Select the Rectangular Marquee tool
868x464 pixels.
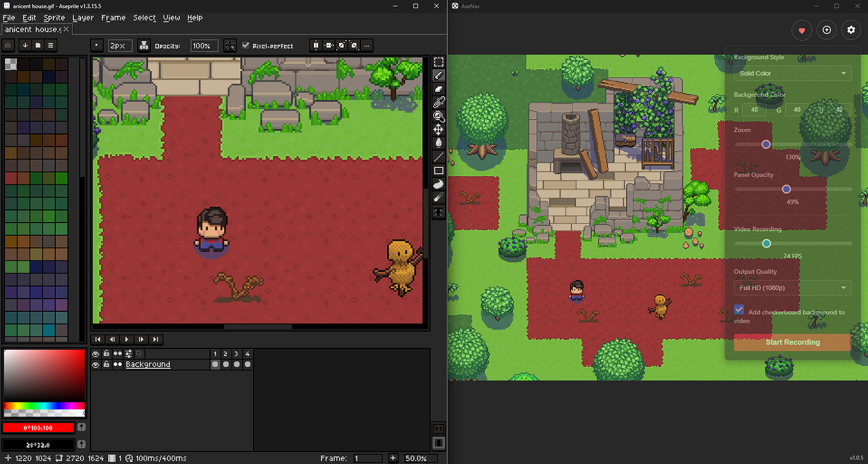438,62
